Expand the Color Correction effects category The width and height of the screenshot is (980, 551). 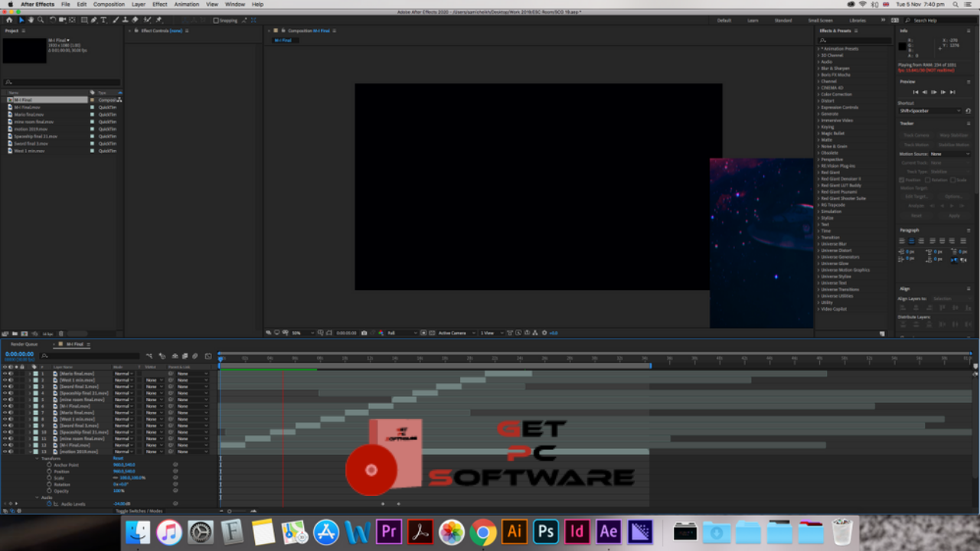coord(818,94)
